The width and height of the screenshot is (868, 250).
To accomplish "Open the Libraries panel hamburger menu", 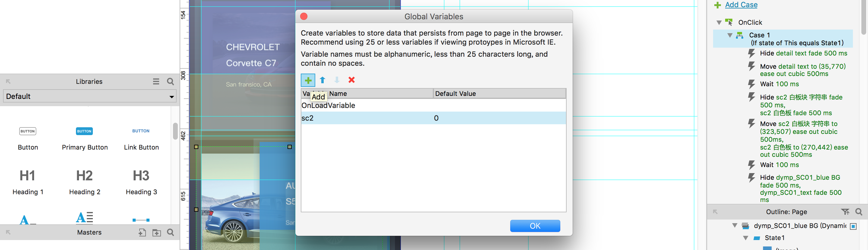I will [156, 82].
